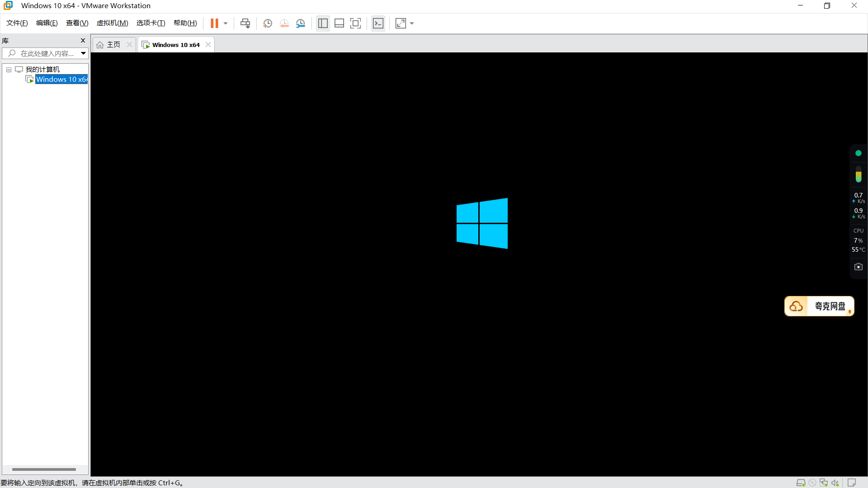The image size is (868, 488).
Task: Open the power options dropdown arrow beside pause
Action: [x=226, y=23]
